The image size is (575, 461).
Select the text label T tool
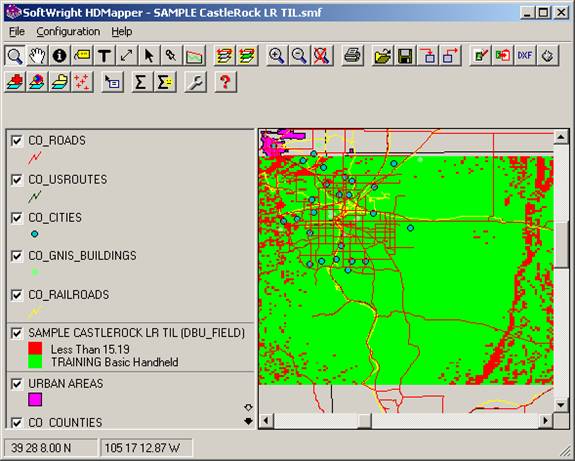tap(104, 56)
